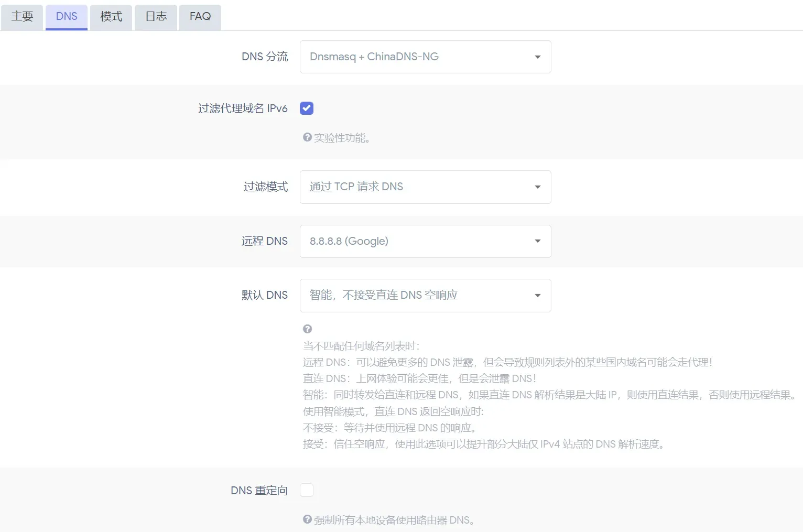The height and width of the screenshot is (532, 803).
Task: Click the DNS 分流 label
Action: pyautogui.click(x=265, y=57)
